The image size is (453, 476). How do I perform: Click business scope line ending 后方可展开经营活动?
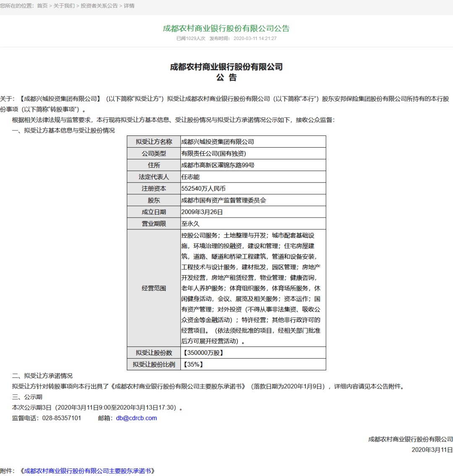coord(213,341)
